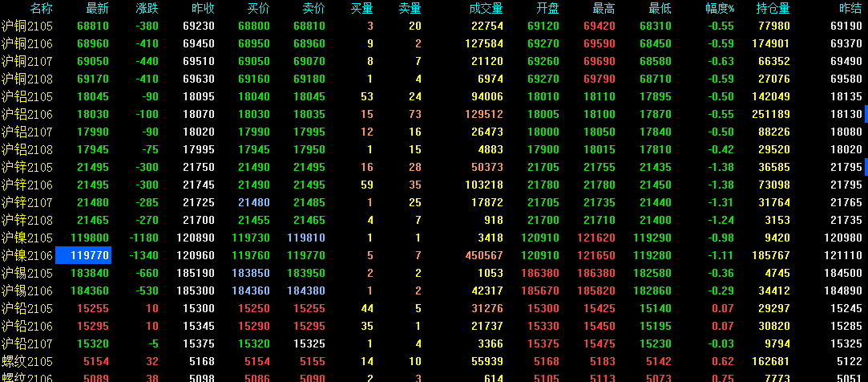Click low price 15140 for 沪铅2105
This screenshot has width=868, height=382.
click(656, 309)
